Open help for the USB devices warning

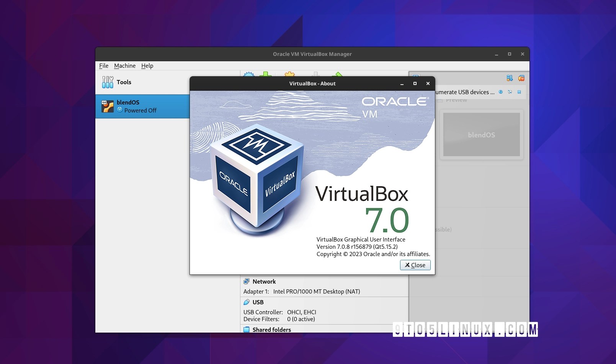(500, 92)
